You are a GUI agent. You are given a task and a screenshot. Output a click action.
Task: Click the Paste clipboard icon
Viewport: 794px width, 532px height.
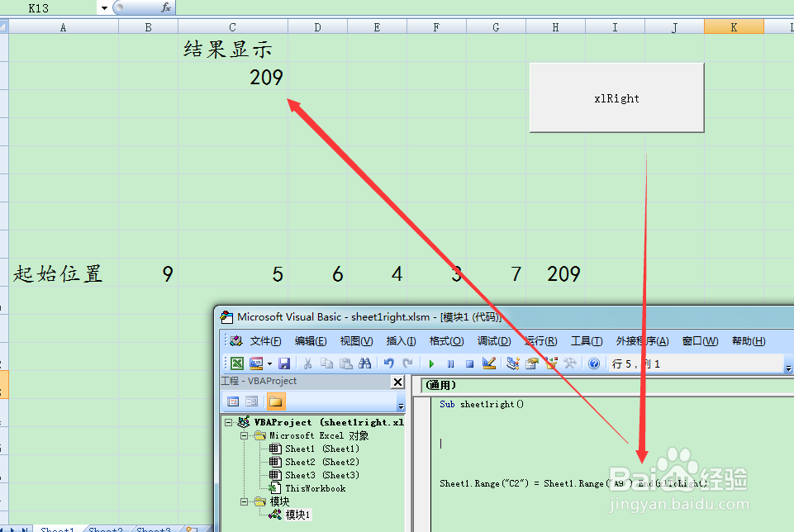pyautogui.click(x=346, y=363)
